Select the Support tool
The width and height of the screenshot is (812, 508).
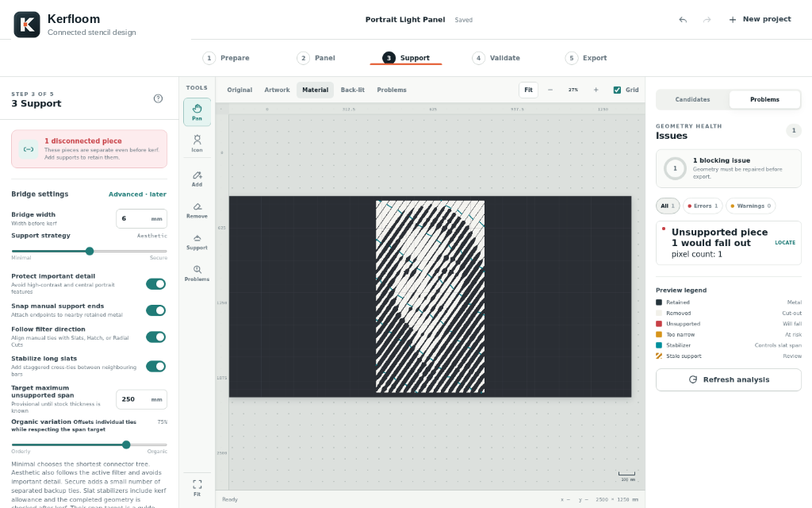click(197, 242)
